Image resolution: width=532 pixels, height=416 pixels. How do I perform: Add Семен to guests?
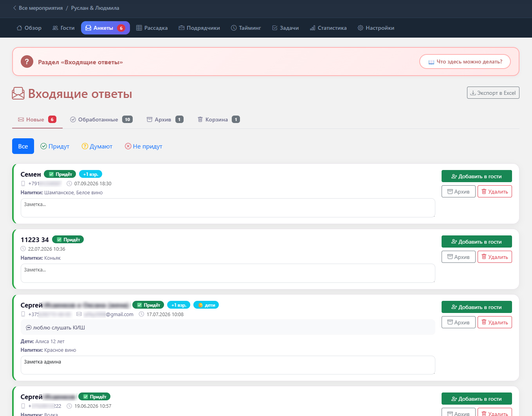point(476,176)
